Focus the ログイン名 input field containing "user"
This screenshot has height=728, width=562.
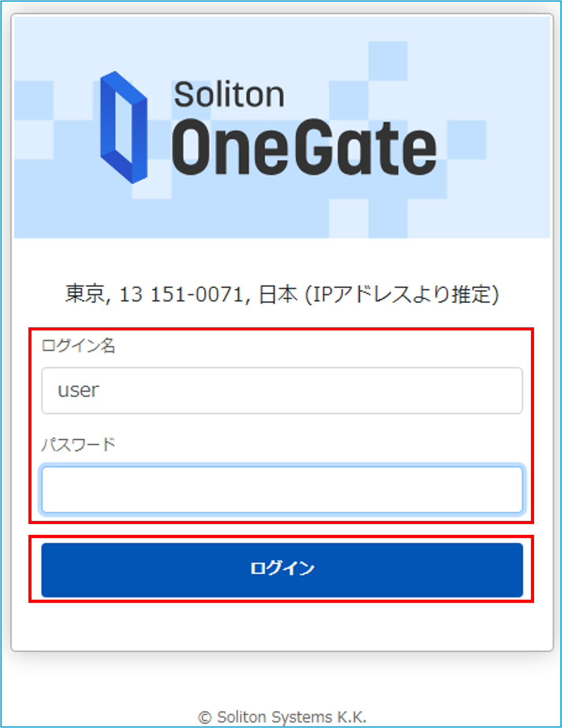click(x=282, y=390)
